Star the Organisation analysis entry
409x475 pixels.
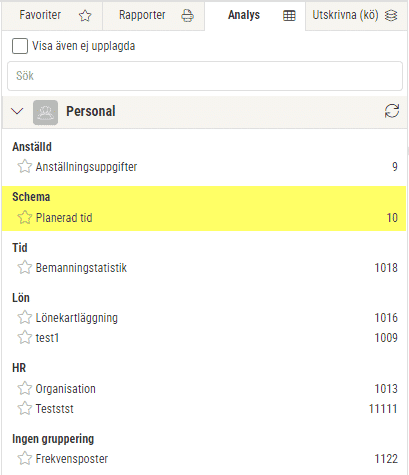coord(24,388)
